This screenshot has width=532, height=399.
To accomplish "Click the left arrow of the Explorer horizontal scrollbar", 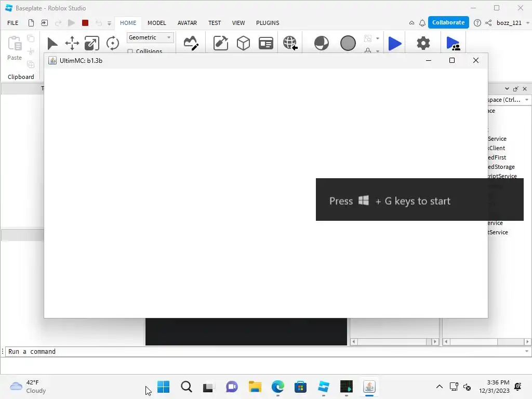I will click(446, 342).
